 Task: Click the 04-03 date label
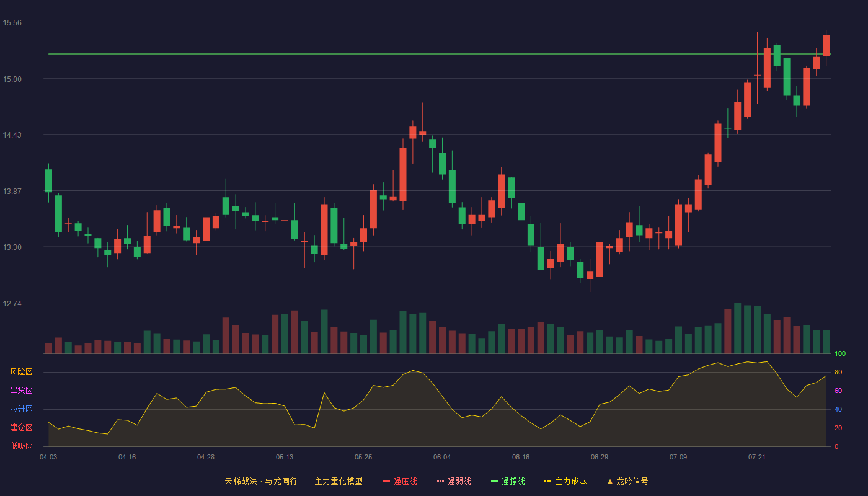pos(48,457)
